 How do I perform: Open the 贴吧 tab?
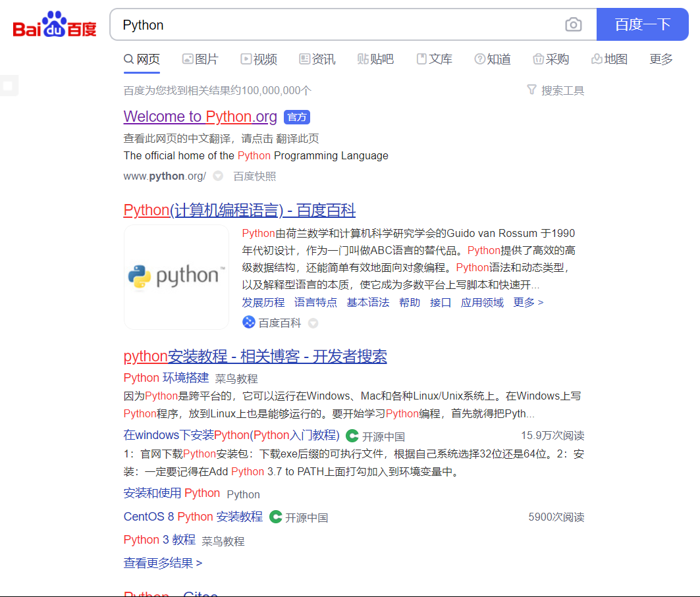click(x=375, y=59)
